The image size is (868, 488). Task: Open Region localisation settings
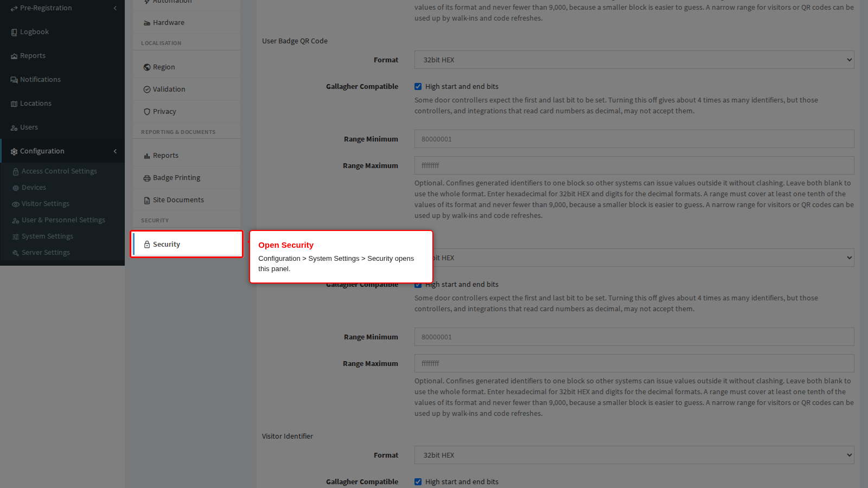pyautogui.click(x=187, y=67)
